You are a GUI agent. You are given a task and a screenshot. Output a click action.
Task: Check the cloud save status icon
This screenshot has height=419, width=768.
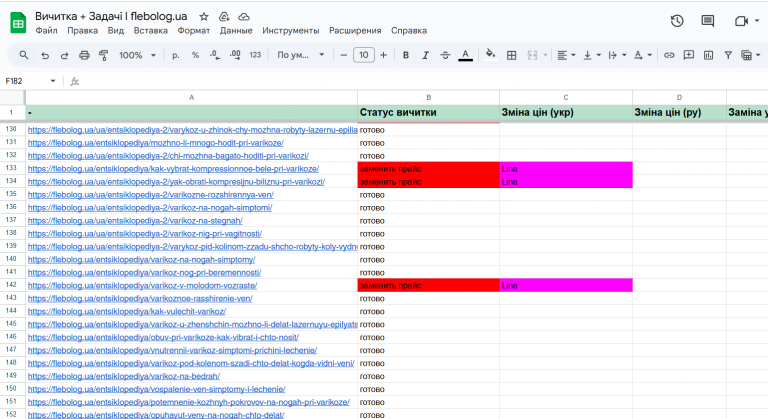pyautogui.click(x=243, y=17)
